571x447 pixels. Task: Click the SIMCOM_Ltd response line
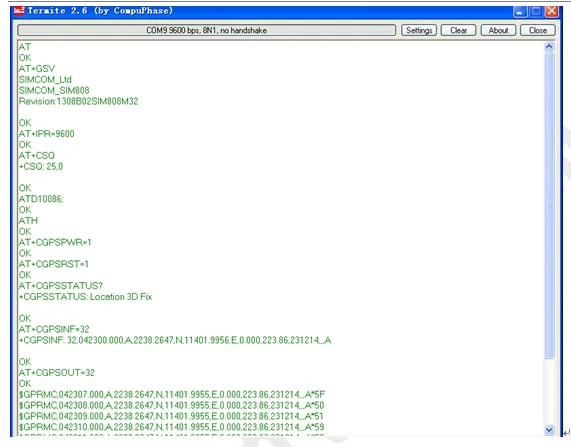[45, 79]
